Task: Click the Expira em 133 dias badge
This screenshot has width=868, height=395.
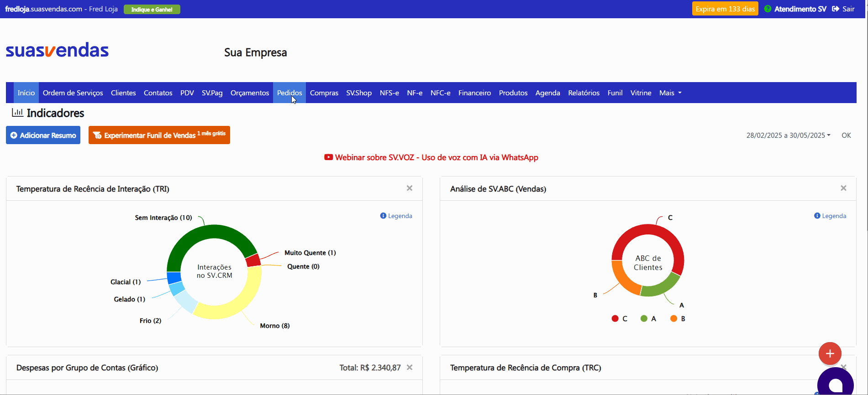Action: point(725,9)
